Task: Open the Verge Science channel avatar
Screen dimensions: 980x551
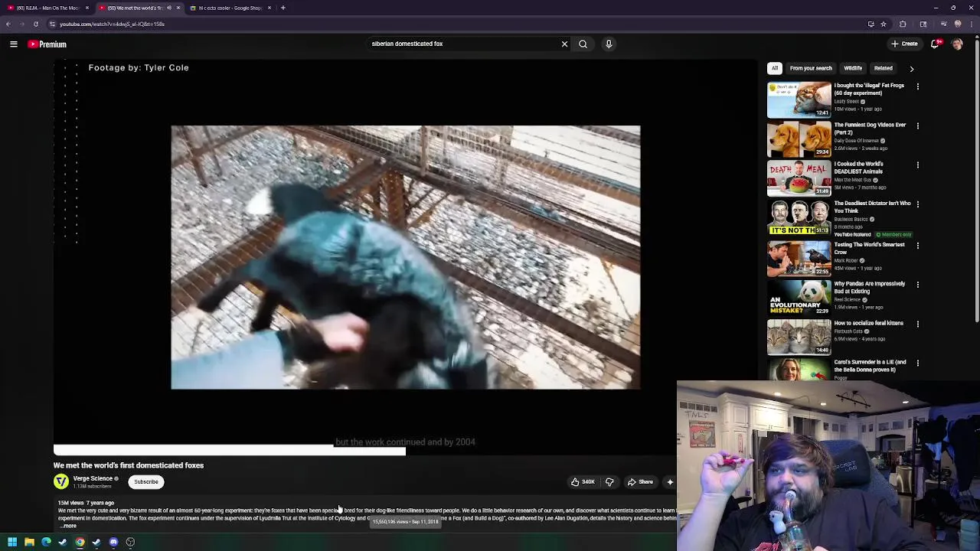Action: [x=60, y=481]
